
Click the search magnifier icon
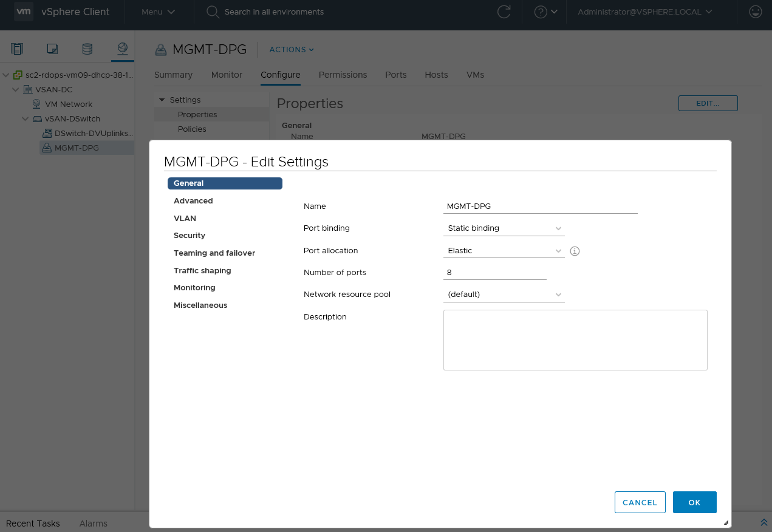(213, 12)
